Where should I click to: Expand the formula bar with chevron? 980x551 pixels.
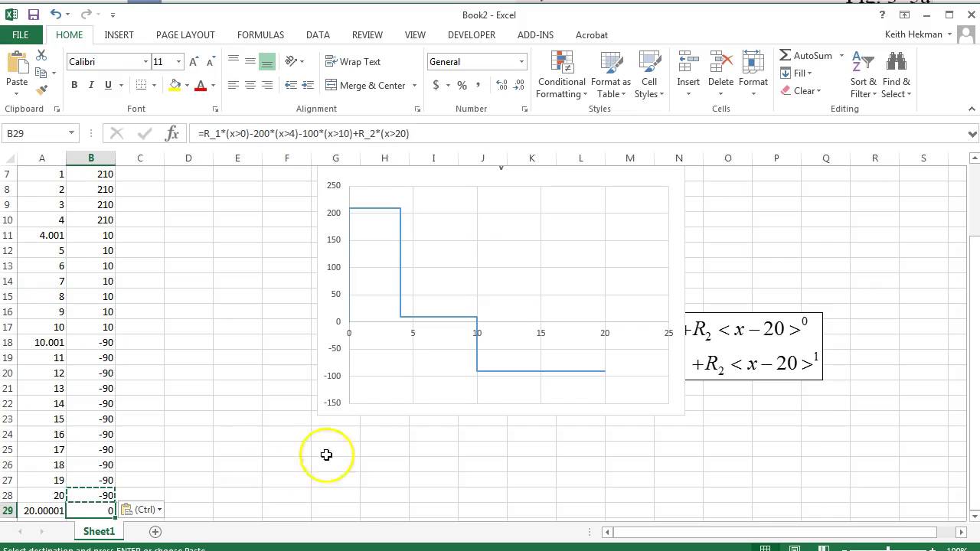click(972, 133)
